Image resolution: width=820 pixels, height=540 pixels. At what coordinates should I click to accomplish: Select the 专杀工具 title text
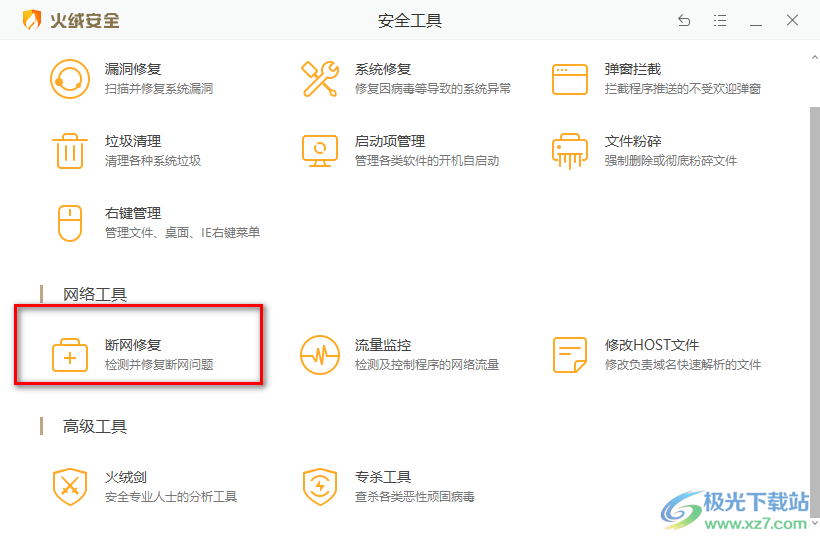click(x=383, y=477)
